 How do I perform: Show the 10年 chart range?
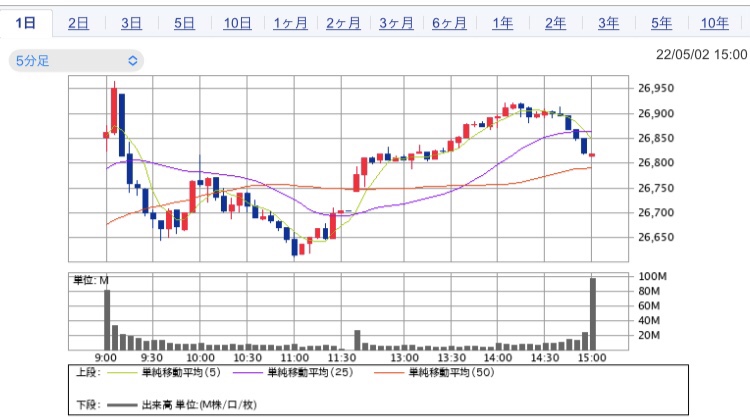tap(715, 23)
